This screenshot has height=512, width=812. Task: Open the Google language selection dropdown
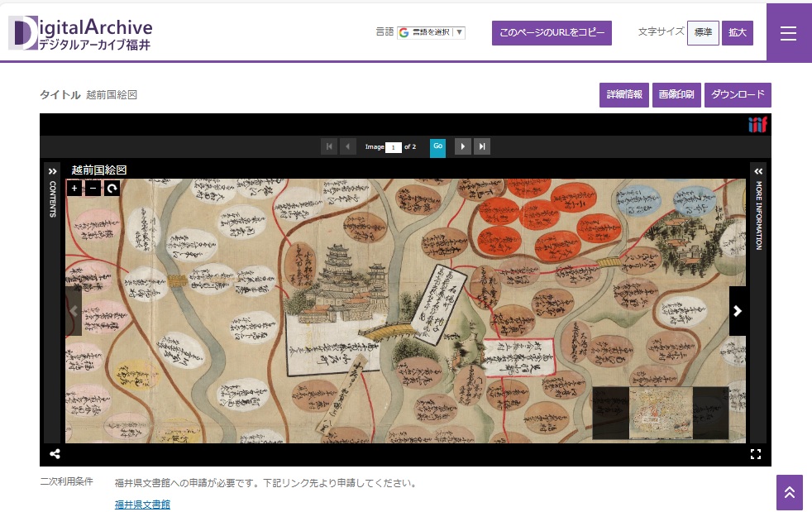431,32
